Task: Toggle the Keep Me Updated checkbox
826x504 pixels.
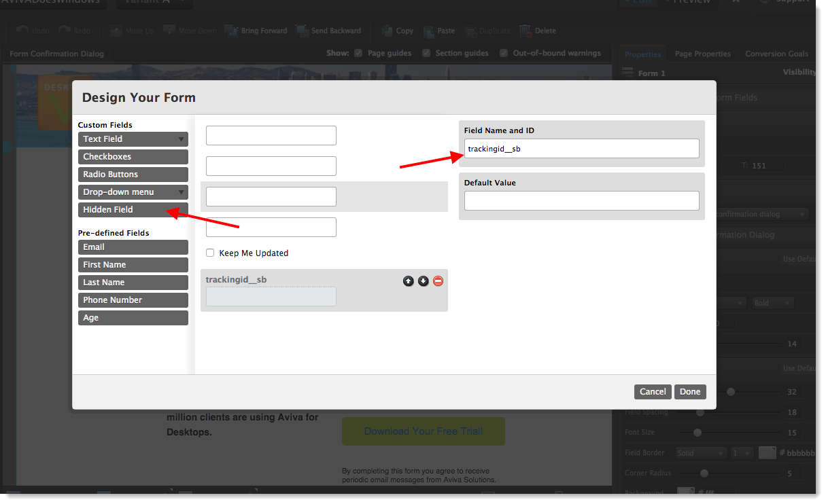Action: pyautogui.click(x=210, y=253)
